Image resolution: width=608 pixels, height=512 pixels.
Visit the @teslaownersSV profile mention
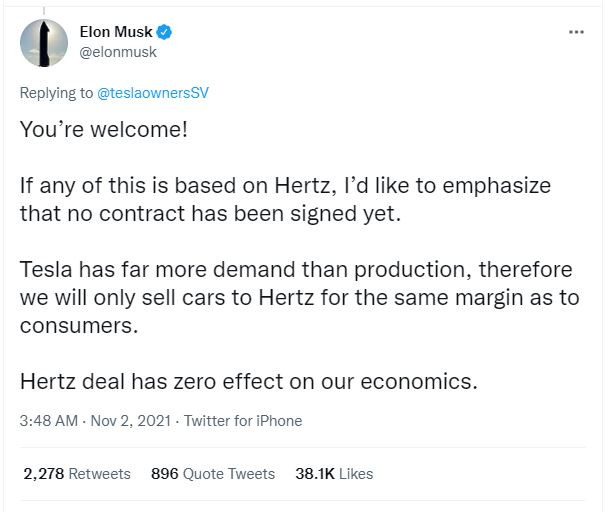(154, 92)
